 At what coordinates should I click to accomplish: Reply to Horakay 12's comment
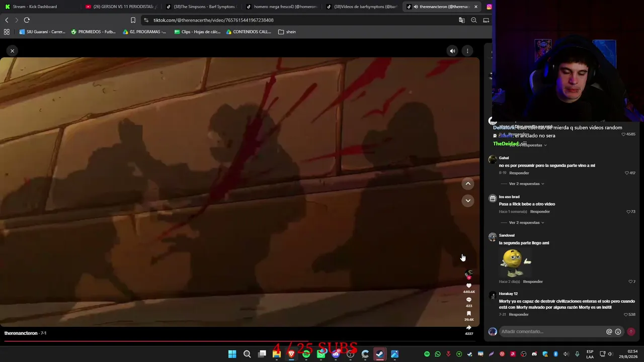tap(519, 315)
